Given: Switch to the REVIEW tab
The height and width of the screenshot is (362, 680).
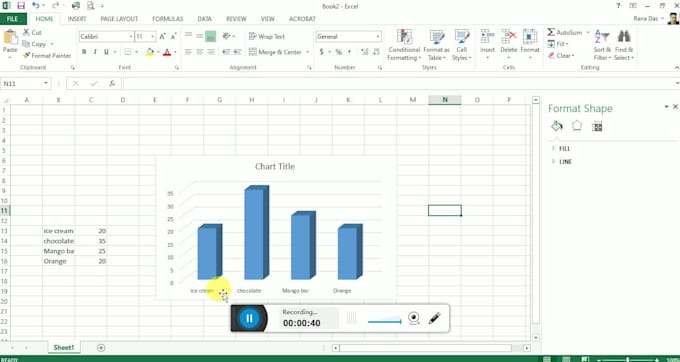Looking at the screenshot, I should [236, 19].
